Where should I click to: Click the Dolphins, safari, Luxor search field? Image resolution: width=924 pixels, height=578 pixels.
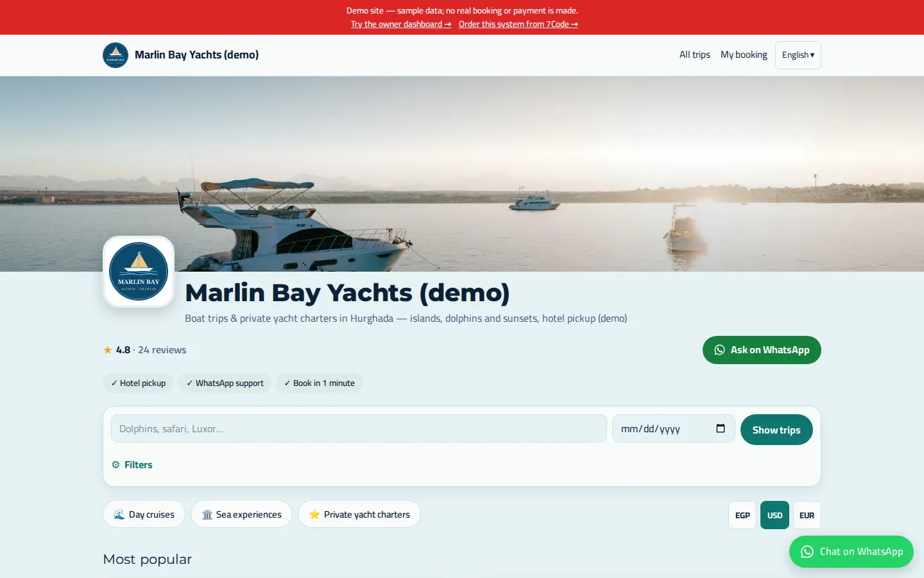359,428
